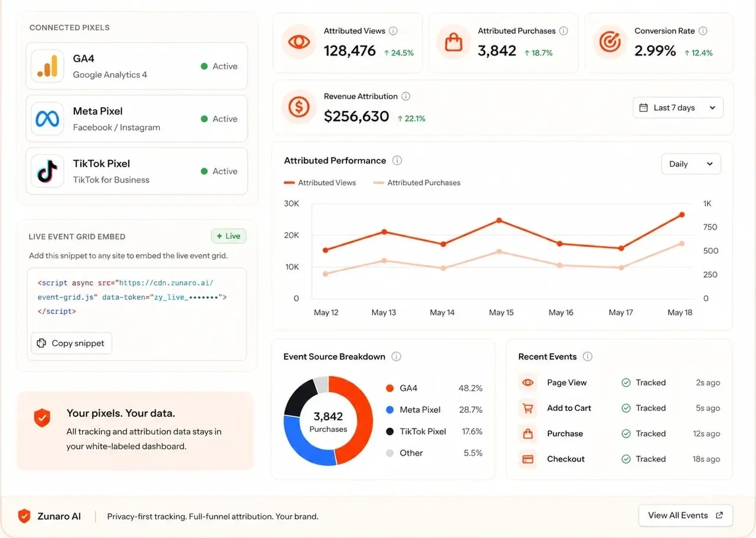Open info tooltip beside Event Source Breakdown
756x538 pixels.
(397, 357)
